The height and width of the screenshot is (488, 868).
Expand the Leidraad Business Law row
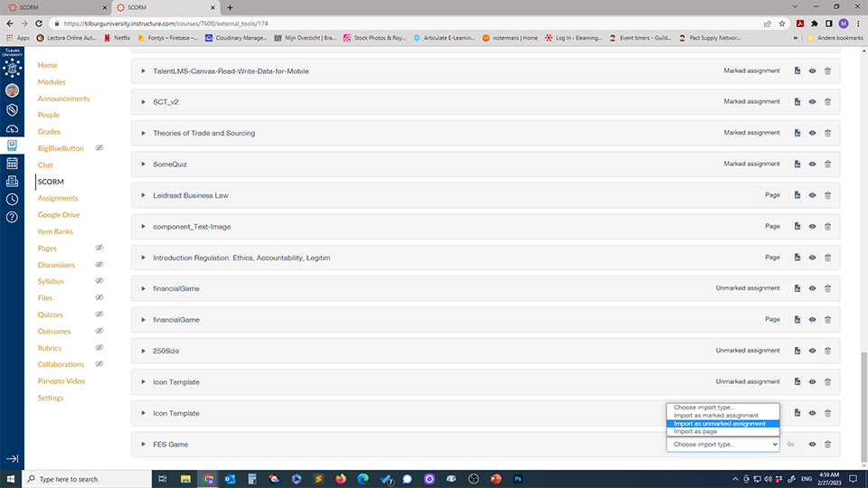(x=143, y=195)
